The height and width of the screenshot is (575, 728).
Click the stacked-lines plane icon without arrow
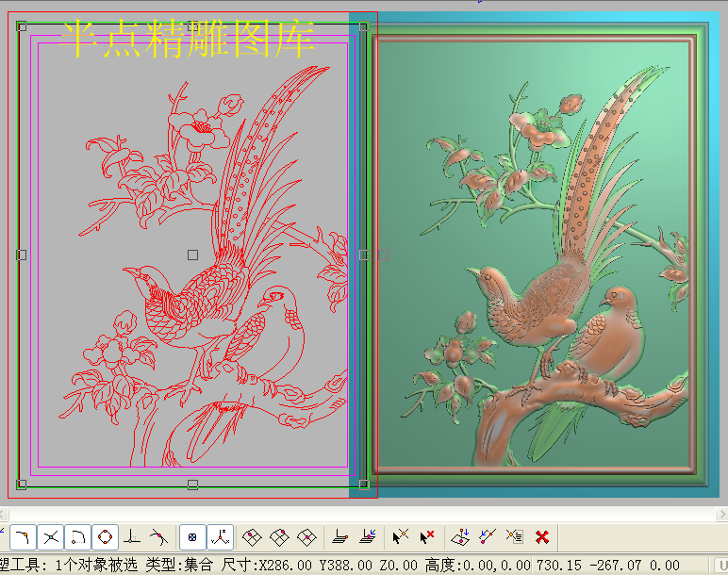click(x=340, y=538)
